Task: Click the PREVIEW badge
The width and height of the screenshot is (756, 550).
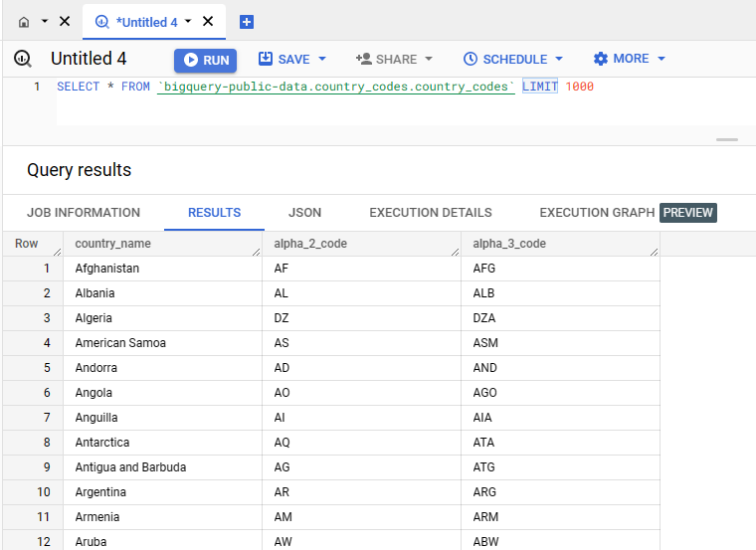Action: (688, 213)
